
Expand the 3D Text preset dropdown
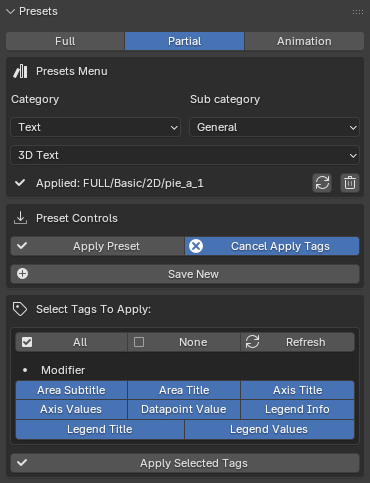tap(185, 155)
